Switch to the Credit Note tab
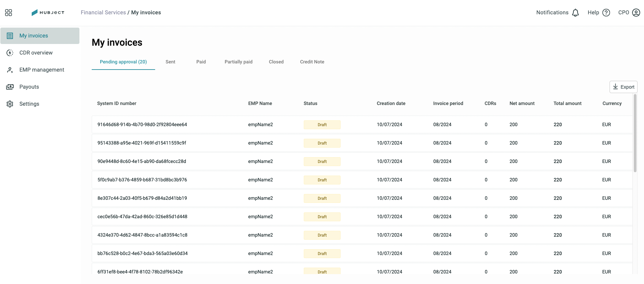The height and width of the screenshot is (284, 644). point(312,62)
